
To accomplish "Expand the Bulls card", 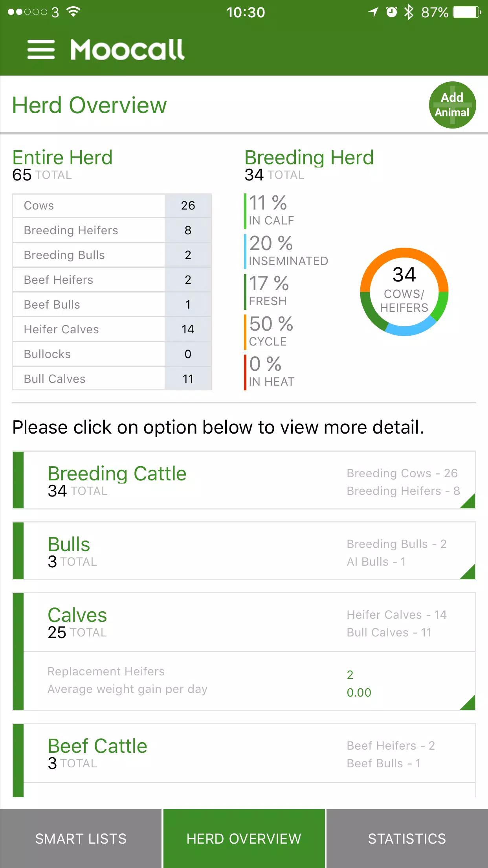I will 244,551.
